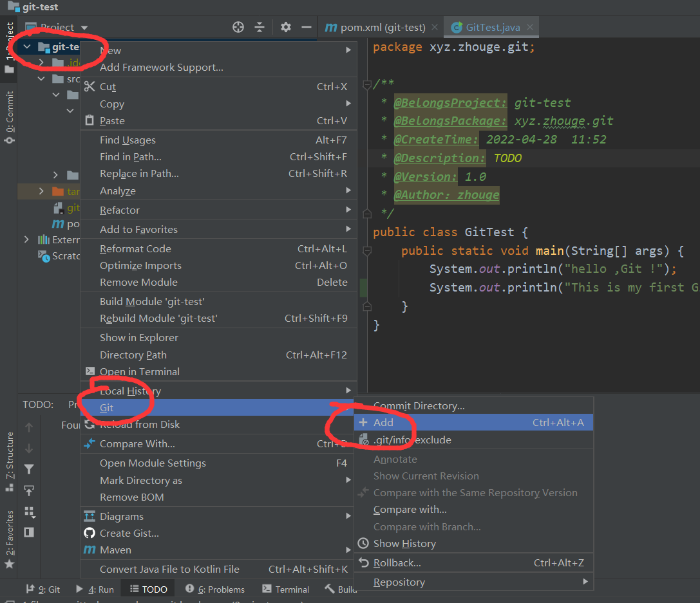Click Optimize Imports
Viewport: 700px width, 603px height.
218,266
